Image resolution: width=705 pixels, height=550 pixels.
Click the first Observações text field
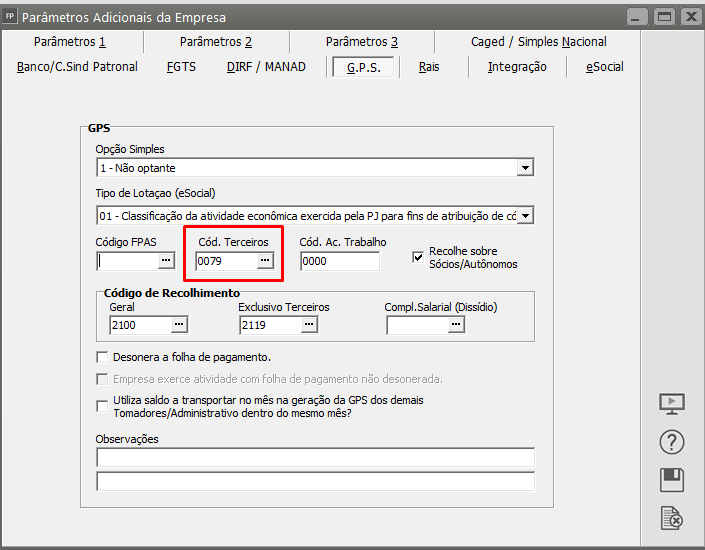click(315, 458)
